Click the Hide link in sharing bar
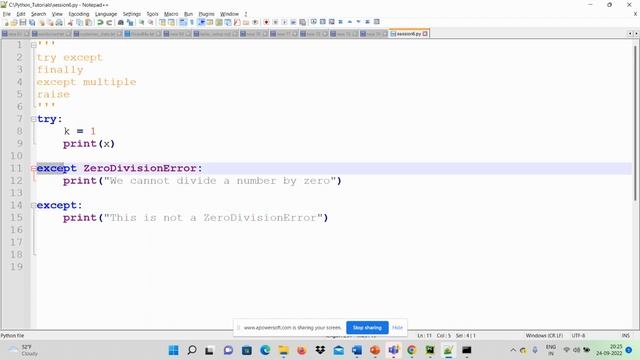 click(397, 327)
